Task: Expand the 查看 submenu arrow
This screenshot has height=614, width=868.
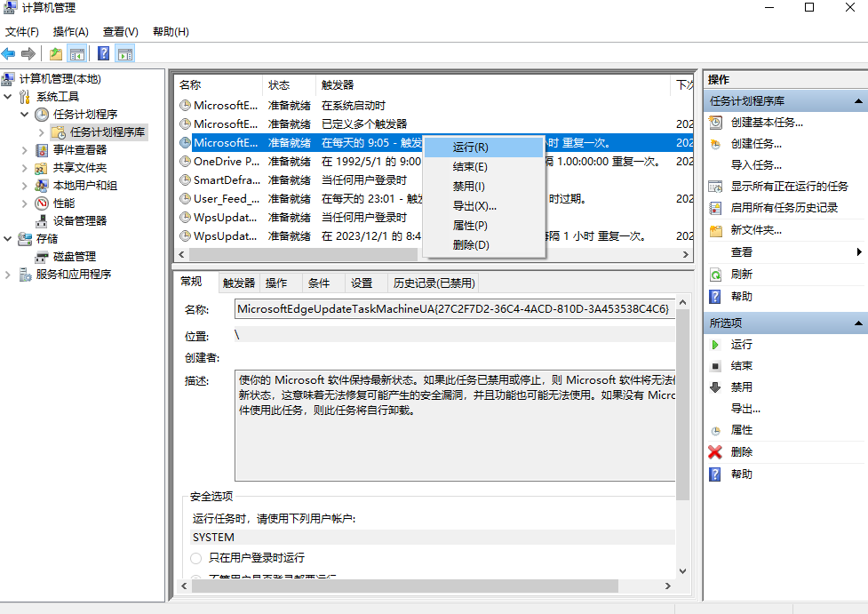Action: point(858,251)
